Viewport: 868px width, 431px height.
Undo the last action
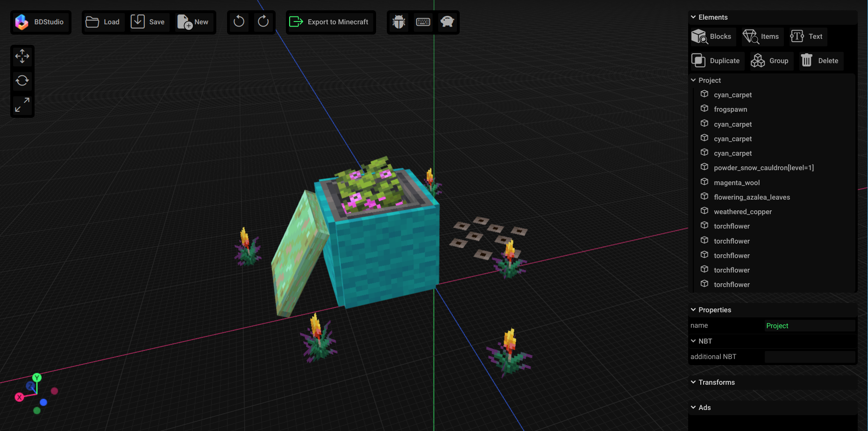click(x=239, y=22)
